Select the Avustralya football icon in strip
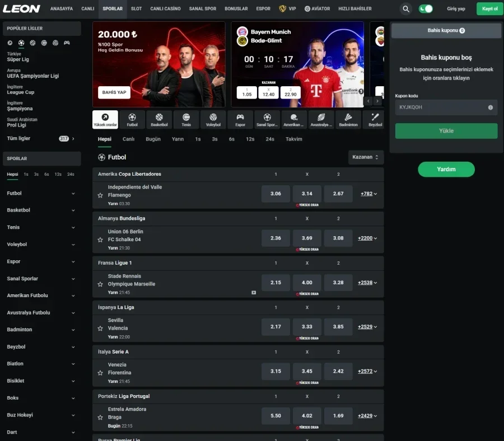 tap(321, 120)
